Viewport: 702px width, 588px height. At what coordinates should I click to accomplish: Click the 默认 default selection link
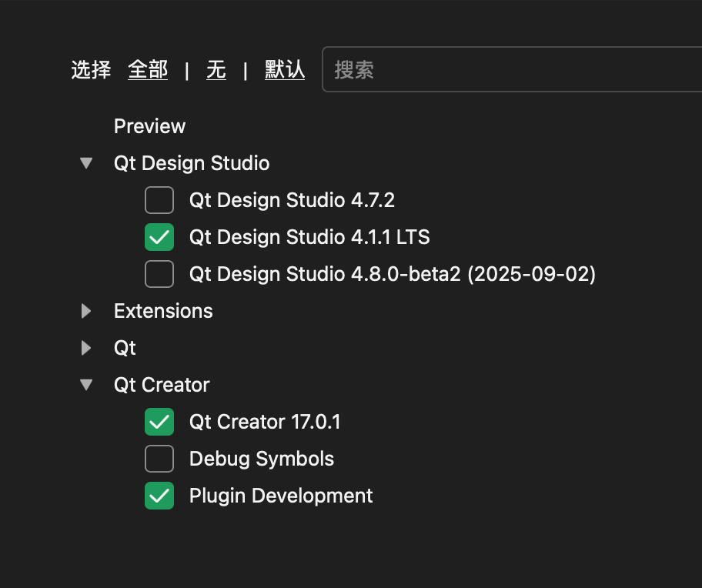pyautogui.click(x=285, y=70)
